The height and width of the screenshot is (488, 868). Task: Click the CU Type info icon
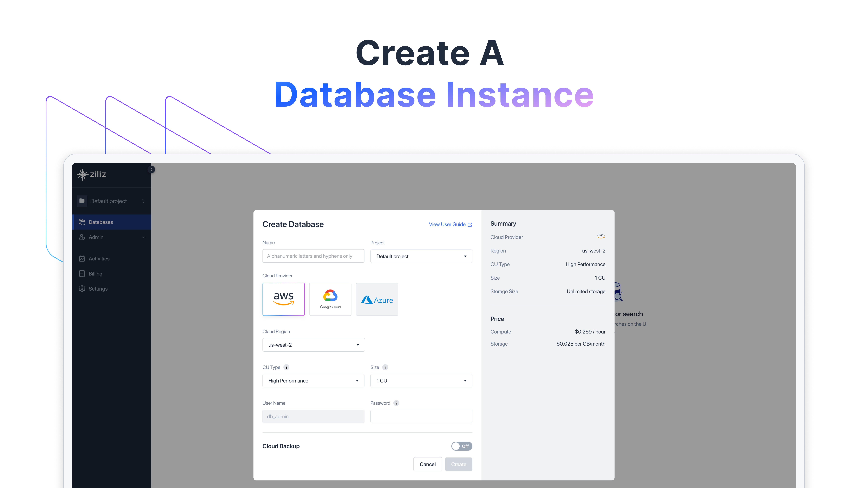coord(286,367)
